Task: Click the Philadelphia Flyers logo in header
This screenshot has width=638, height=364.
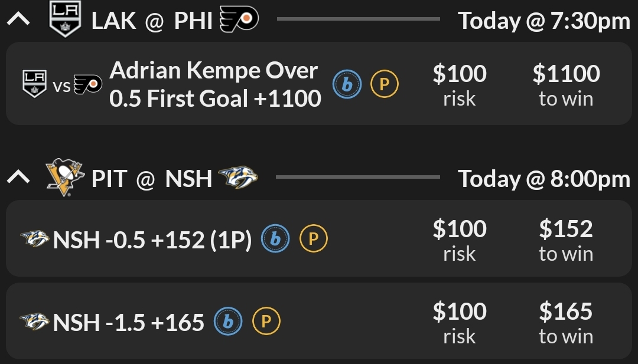Action: 239,21
